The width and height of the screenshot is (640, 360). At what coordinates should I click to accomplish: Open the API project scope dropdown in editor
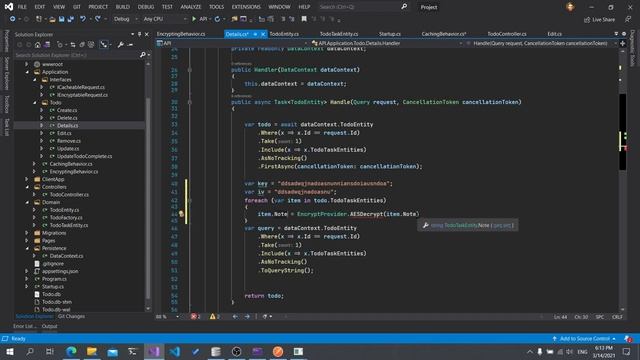[x=232, y=43]
